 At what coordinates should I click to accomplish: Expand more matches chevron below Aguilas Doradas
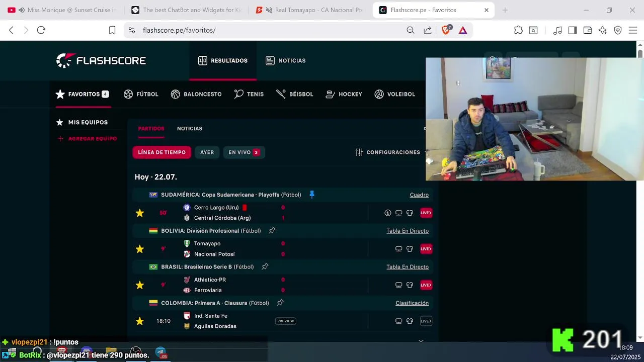pos(421,341)
